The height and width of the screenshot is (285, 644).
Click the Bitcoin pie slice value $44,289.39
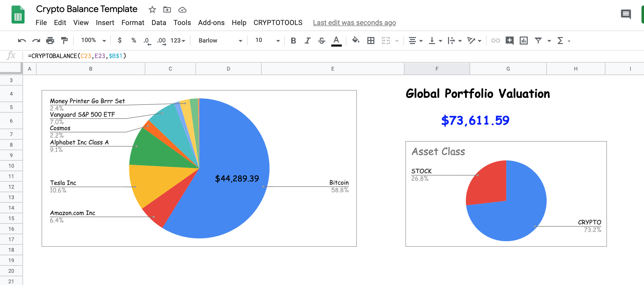(x=237, y=178)
